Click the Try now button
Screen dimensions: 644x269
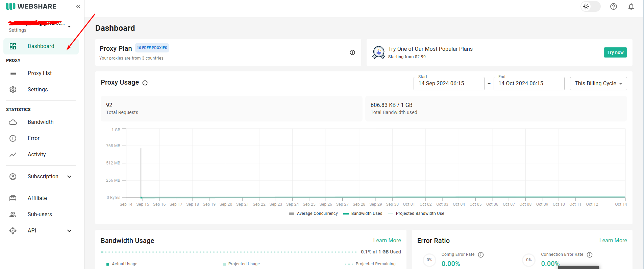coord(615,52)
